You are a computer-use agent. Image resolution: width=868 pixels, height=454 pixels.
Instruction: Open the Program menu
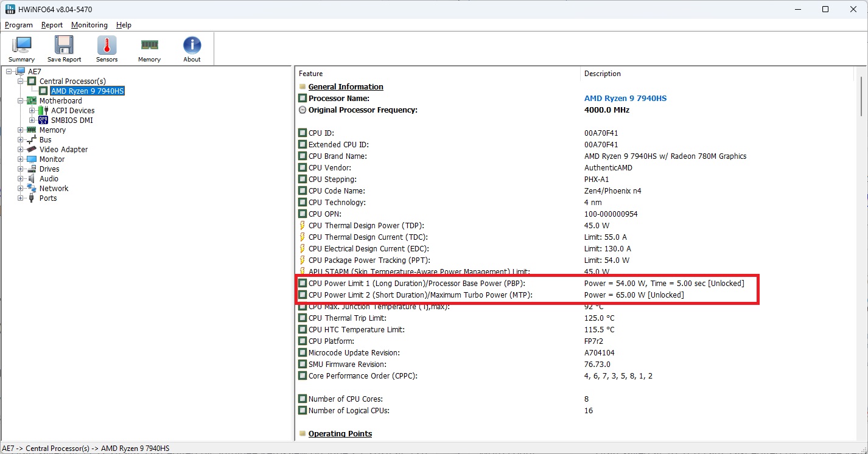pos(19,25)
